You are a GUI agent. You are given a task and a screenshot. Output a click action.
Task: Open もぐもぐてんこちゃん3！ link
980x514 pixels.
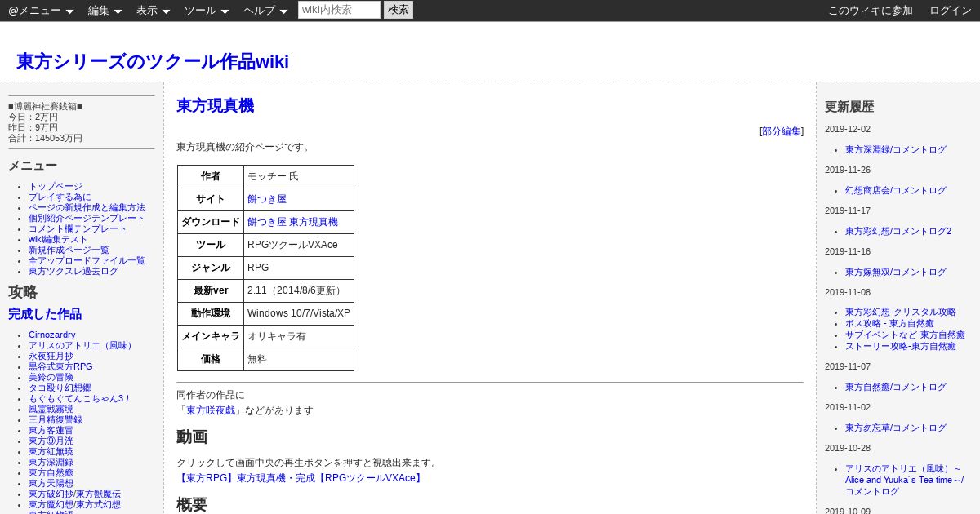point(80,398)
